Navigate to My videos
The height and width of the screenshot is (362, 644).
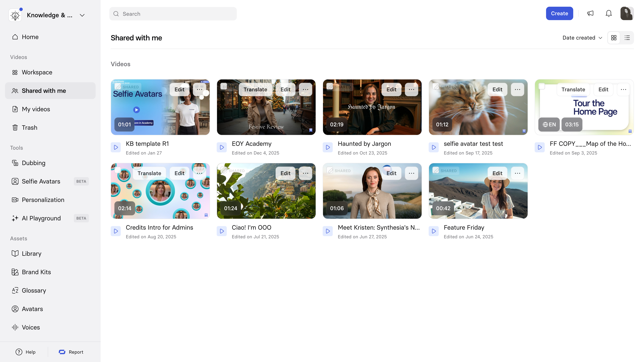(36, 109)
